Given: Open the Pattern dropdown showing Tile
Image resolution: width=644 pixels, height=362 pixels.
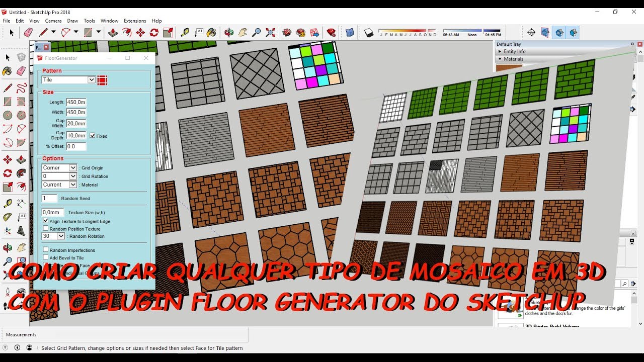Looking at the screenshot, I should 68,79.
